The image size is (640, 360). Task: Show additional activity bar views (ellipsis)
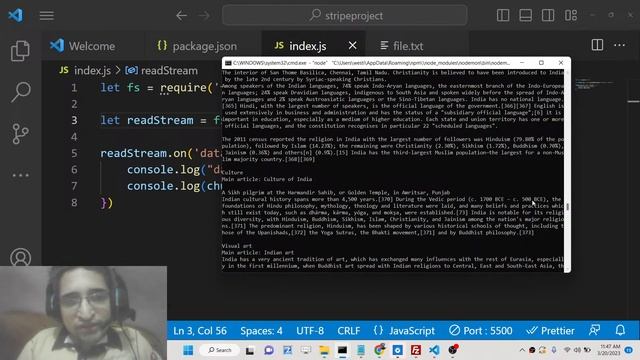pos(20,176)
